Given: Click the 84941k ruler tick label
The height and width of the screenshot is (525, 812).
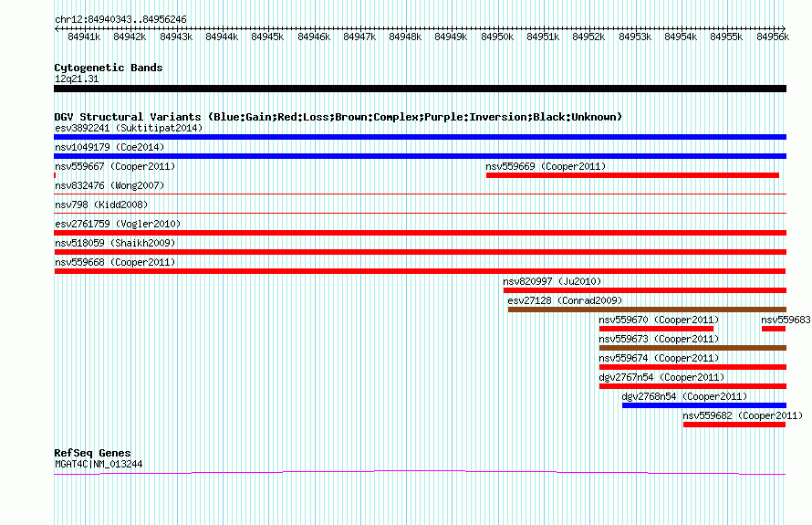Looking at the screenshot, I should tap(84, 37).
